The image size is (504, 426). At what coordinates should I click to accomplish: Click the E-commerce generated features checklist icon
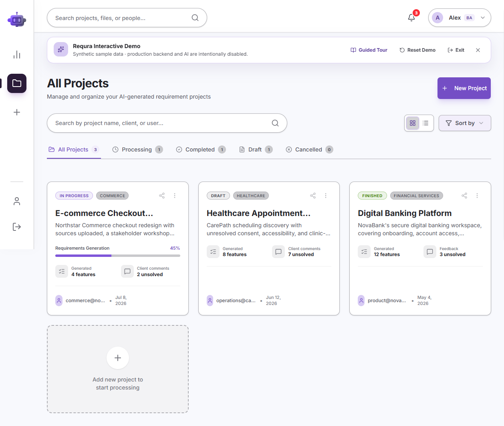(62, 271)
